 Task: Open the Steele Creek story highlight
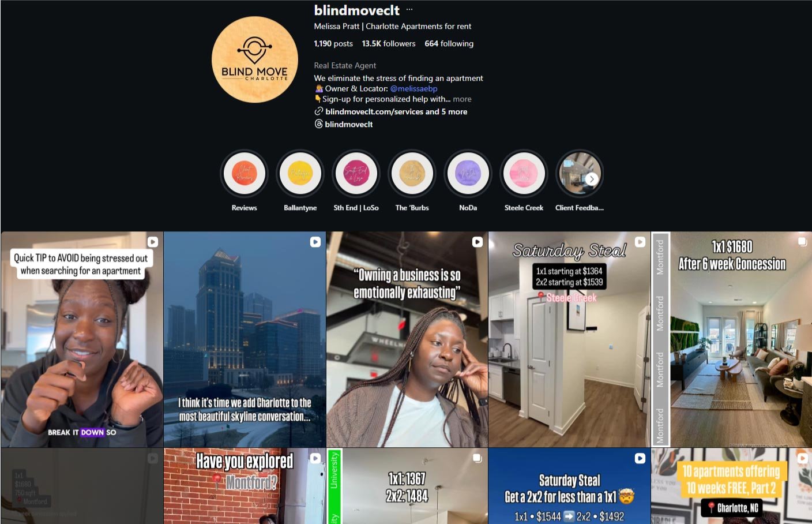point(524,173)
